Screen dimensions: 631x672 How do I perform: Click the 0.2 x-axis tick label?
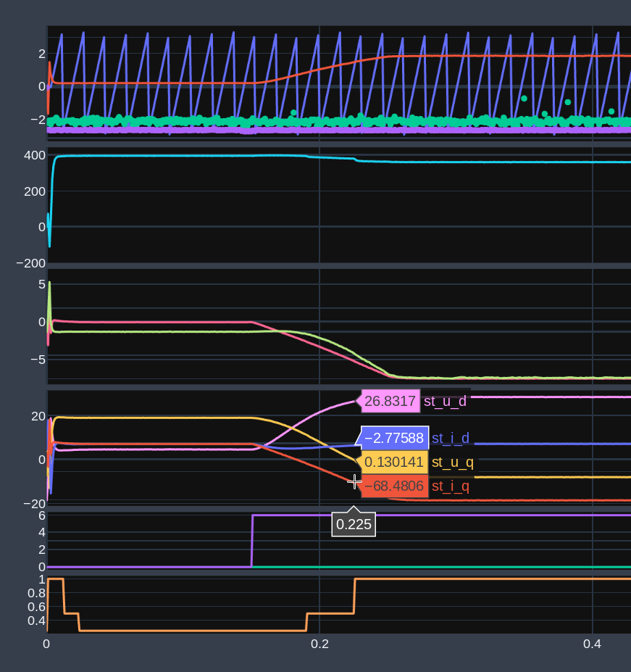pos(319,644)
